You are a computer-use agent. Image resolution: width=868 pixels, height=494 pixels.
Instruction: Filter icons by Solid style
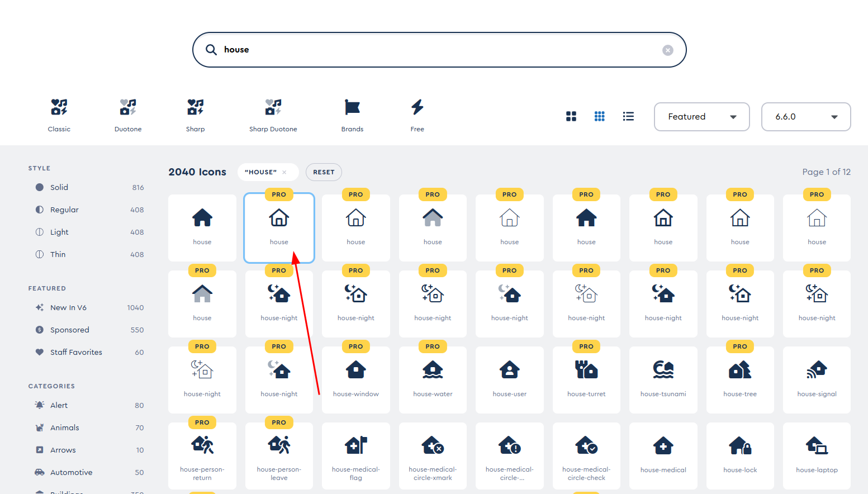[x=59, y=187]
